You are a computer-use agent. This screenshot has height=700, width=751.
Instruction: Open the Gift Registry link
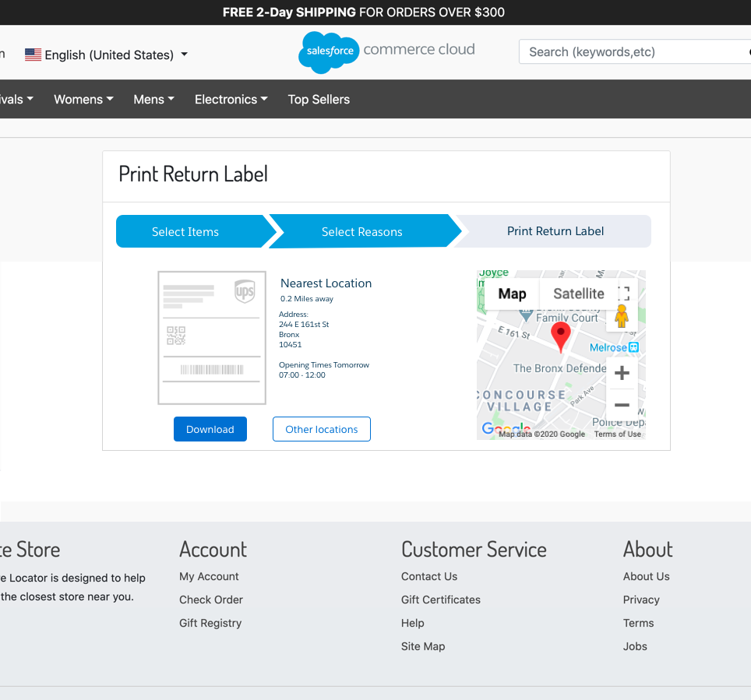(210, 623)
